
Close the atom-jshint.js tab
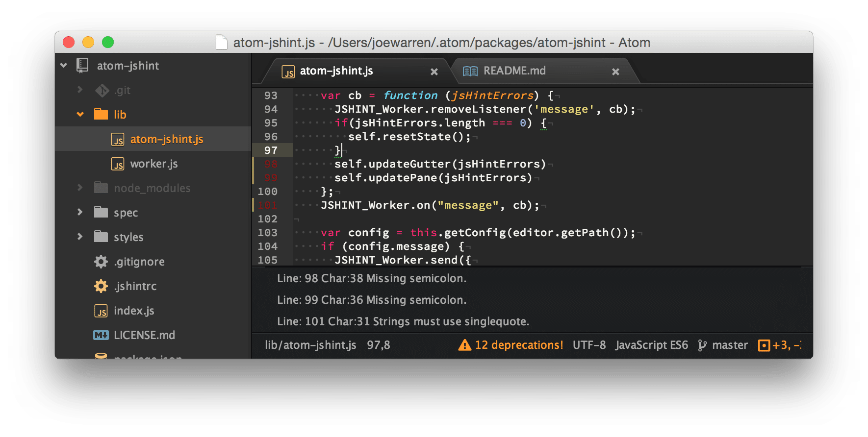click(434, 72)
